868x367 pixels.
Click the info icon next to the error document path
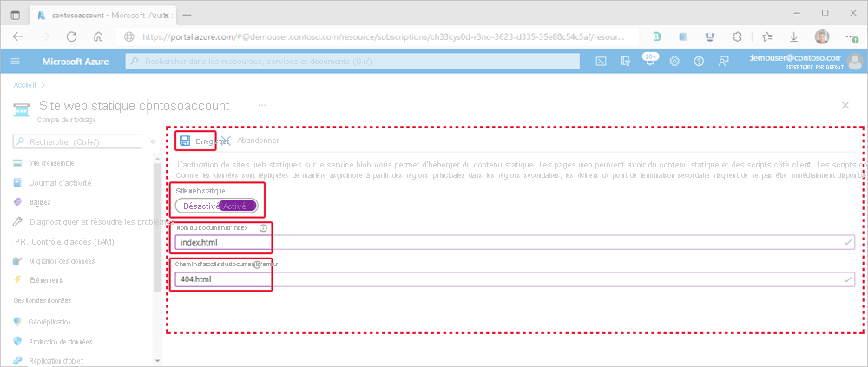point(257,265)
